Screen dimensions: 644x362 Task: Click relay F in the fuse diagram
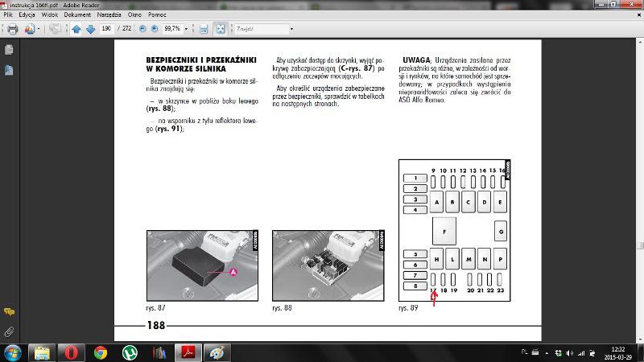click(444, 232)
